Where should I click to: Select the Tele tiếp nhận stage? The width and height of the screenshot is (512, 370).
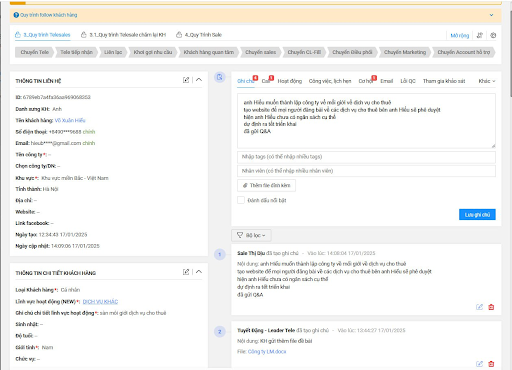click(x=76, y=52)
